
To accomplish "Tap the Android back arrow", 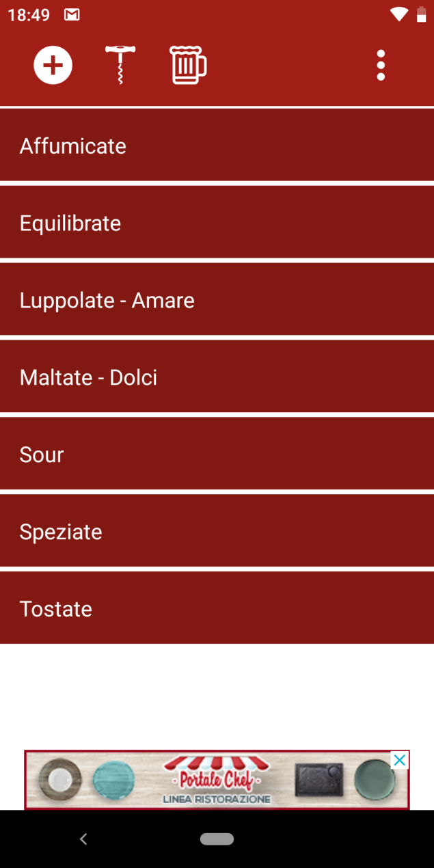I will coord(83,839).
